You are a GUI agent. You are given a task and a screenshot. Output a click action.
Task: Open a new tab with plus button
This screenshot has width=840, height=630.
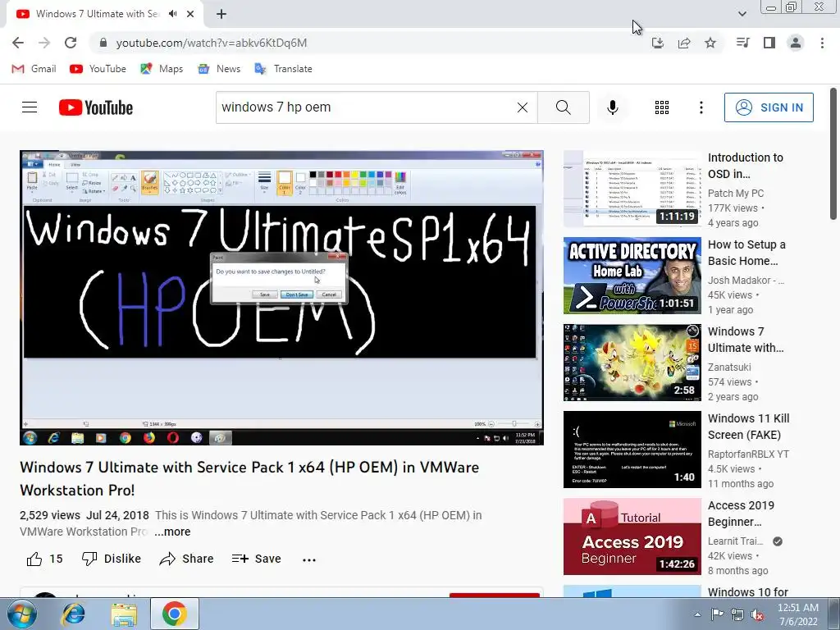point(221,14)
